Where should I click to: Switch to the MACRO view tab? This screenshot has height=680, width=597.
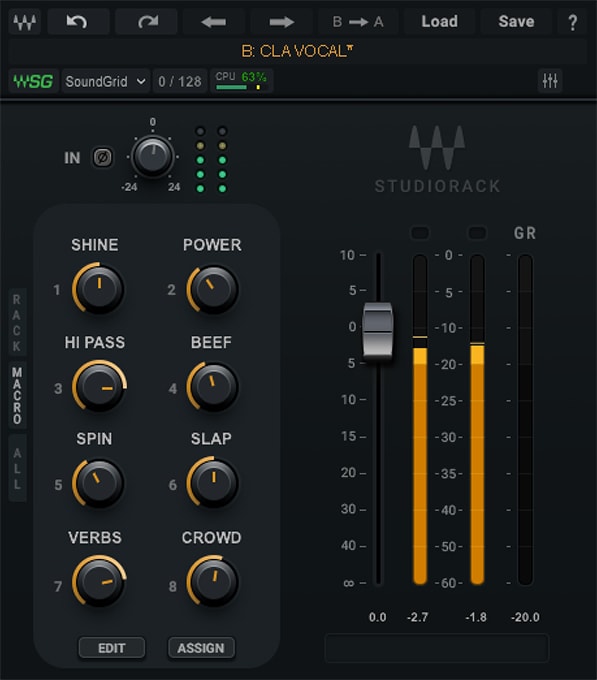tap(17, 396)
